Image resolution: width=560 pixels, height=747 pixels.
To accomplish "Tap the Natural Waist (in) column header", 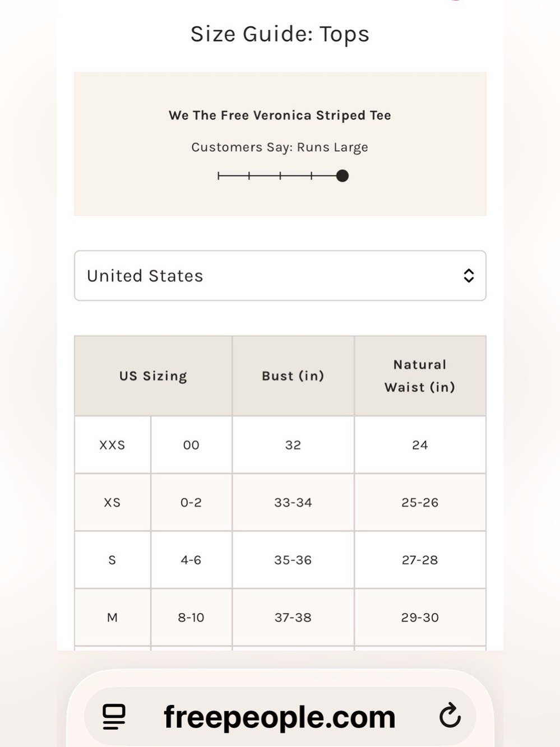I will tap(420, 376).
